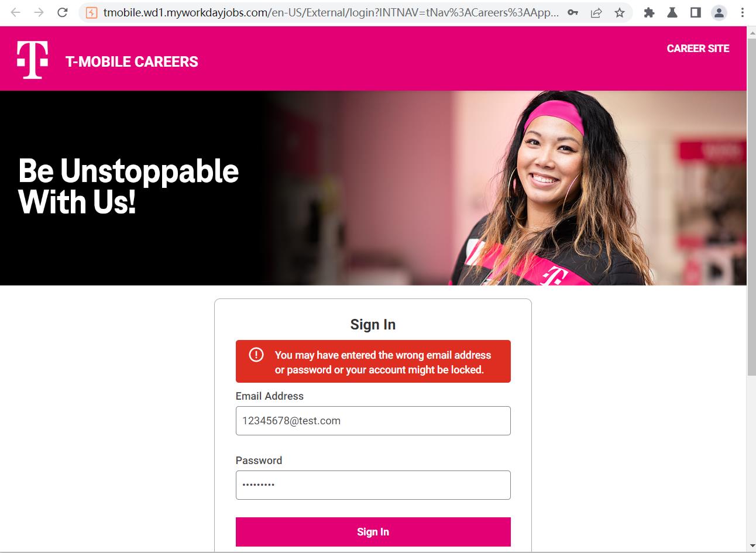Click the T-MOBILE CAREERS title
This screenshot has width=756, height=553.
132,61
